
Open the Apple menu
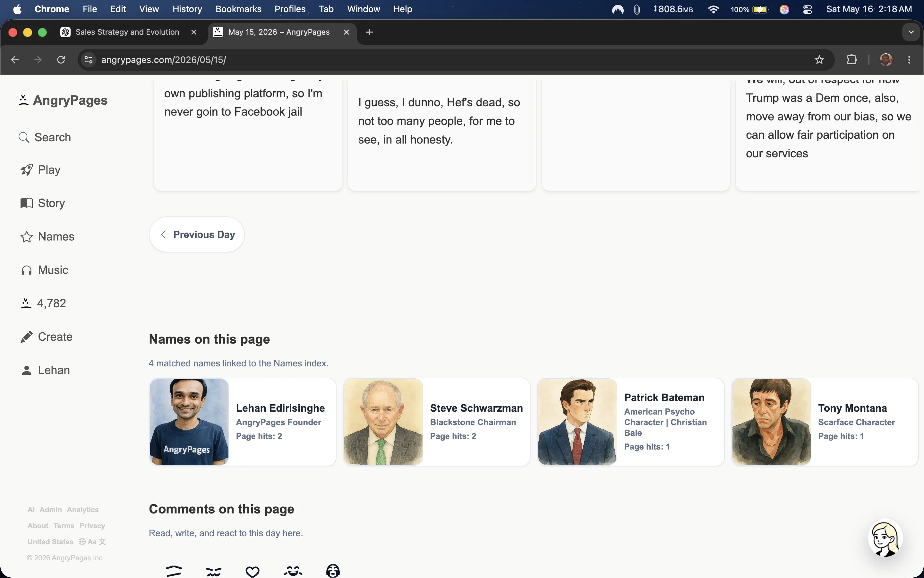[x=17, y=9]
